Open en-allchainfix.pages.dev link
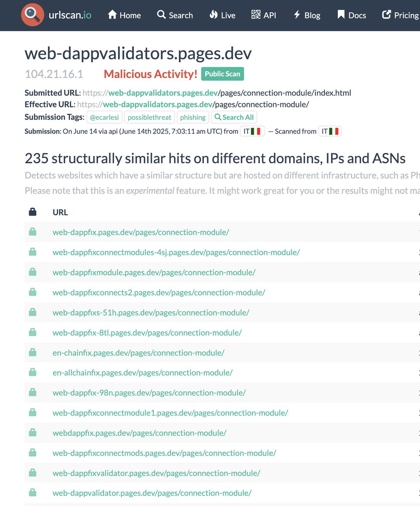 click(x=142, y=373)
